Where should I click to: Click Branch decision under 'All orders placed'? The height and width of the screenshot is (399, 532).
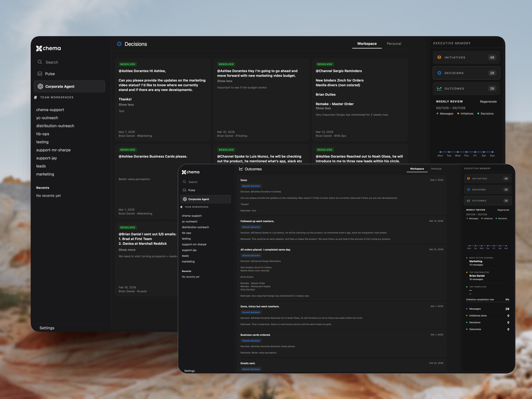click(251, 255)
